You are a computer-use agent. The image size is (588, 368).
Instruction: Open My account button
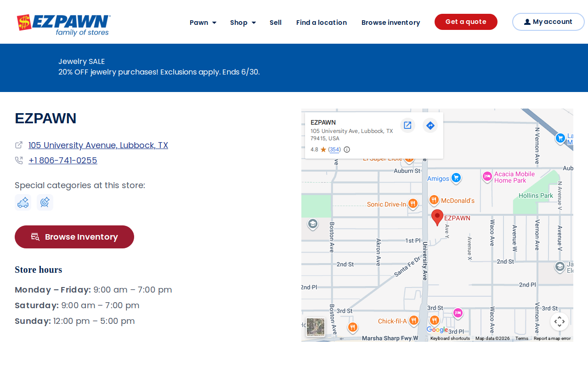pos(548,22)
